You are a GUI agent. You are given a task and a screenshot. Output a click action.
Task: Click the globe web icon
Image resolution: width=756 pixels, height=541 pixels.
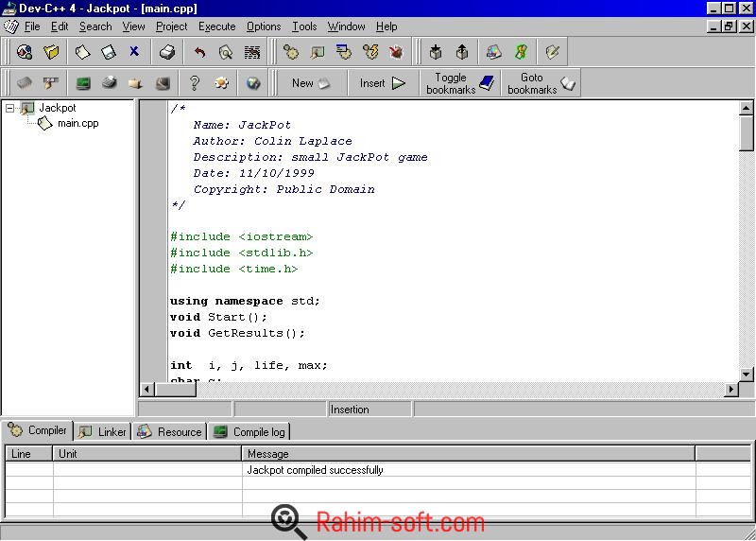click(x=253, y=83)
